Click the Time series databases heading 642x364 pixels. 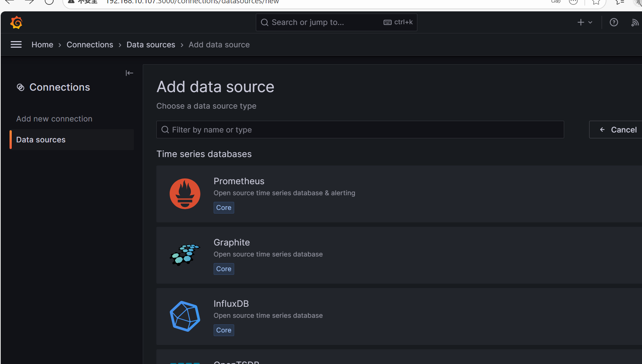(204, 154)
